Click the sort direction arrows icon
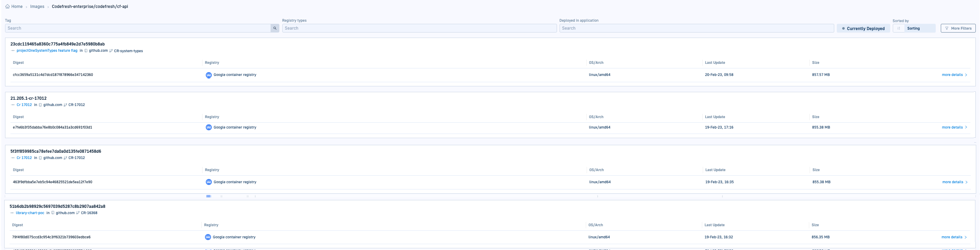Screen dimensions: 980x250 pos(899,28)
